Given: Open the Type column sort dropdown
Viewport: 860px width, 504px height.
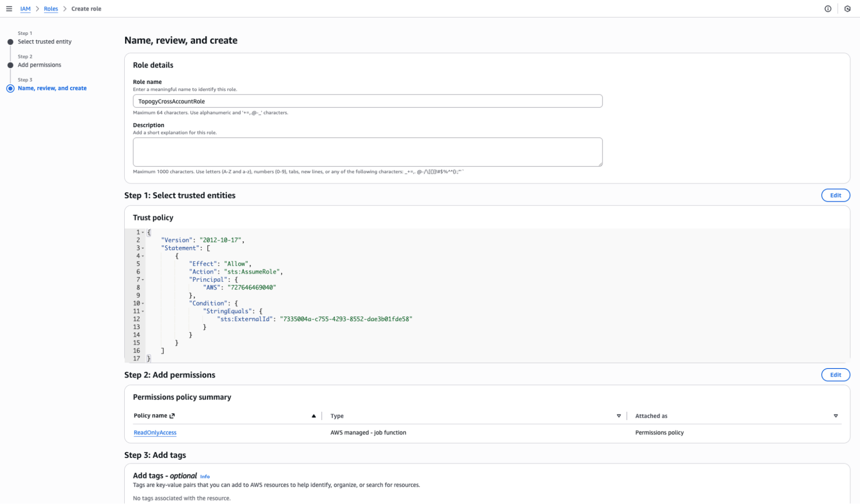Looking at the screenshot, I should point(619,416).
